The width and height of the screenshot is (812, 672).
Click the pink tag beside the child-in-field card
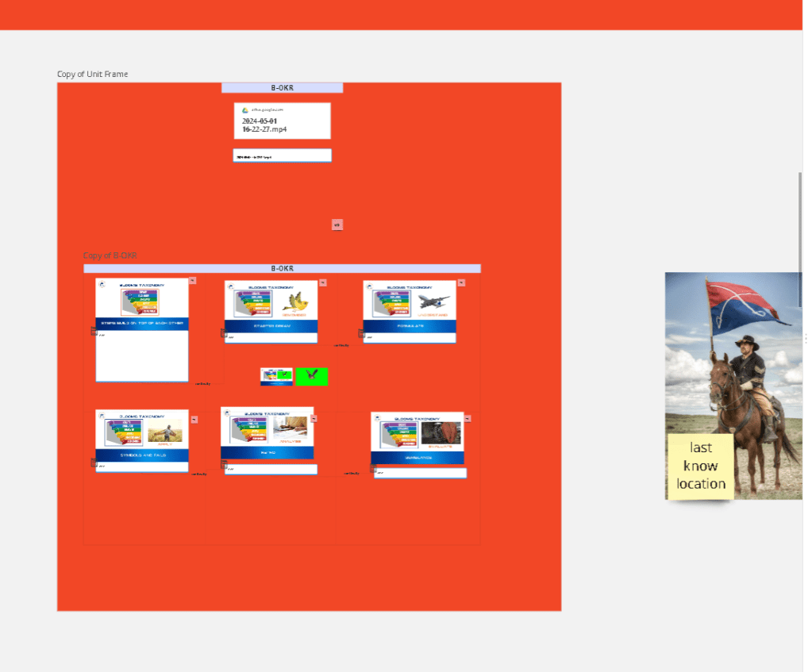pyautogui.click(x=194, y=420)
